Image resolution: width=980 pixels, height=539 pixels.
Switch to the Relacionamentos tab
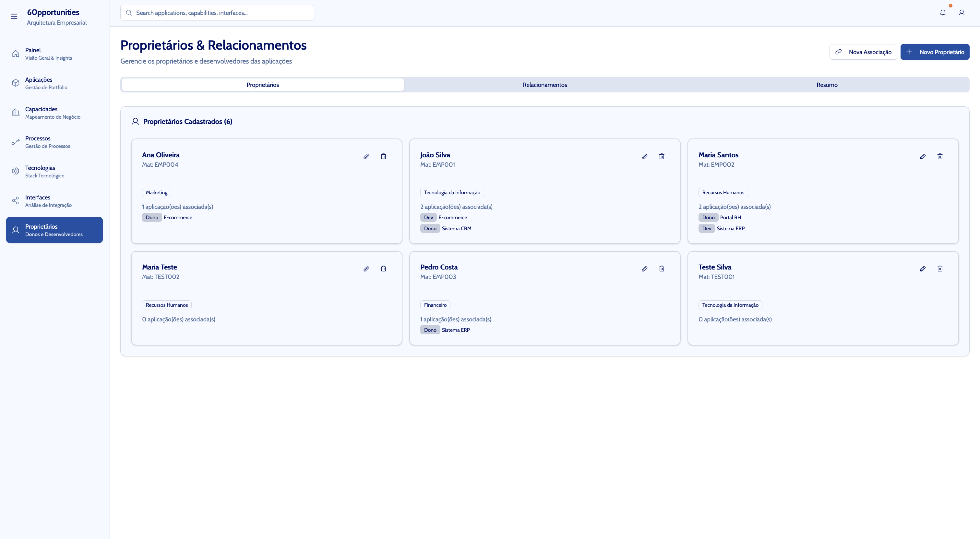coord(544,85)
